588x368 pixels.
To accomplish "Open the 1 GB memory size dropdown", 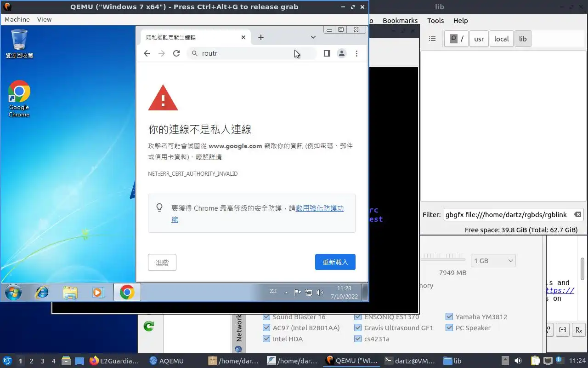I will [493, 261].
